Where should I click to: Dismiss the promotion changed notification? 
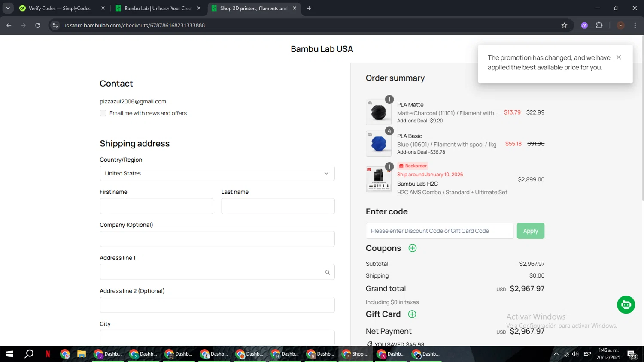pos(618,57)
